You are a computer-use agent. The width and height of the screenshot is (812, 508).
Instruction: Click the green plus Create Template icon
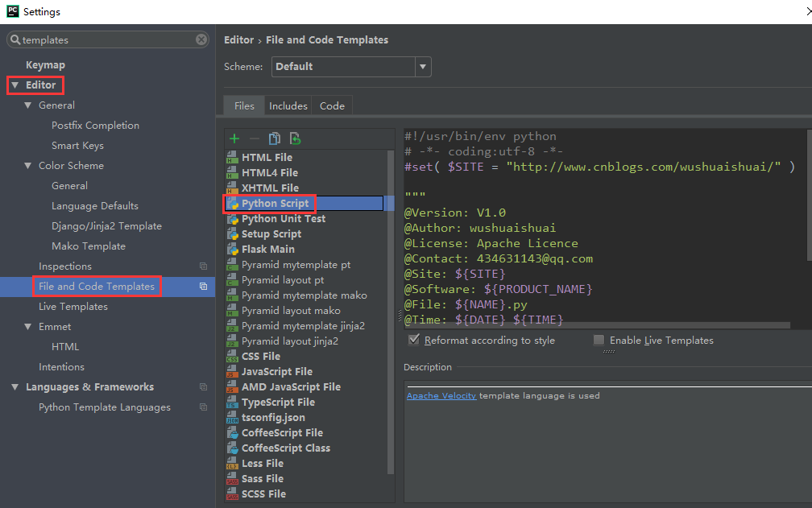tap(234, 138)
